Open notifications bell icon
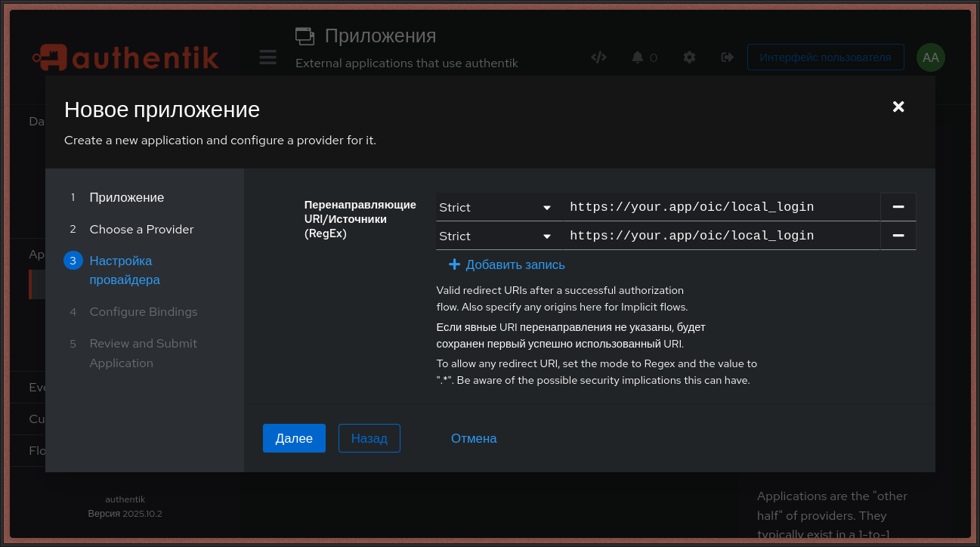Screen dimensions: 980x547 638,57
